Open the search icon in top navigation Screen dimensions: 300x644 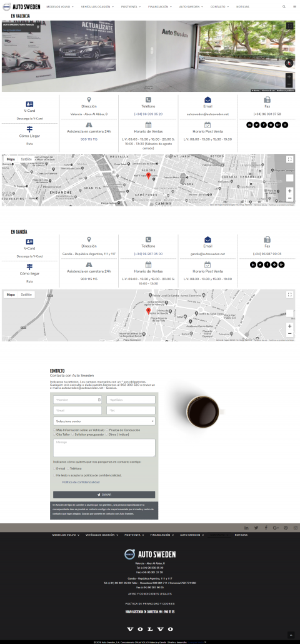(x=284, y=7)
